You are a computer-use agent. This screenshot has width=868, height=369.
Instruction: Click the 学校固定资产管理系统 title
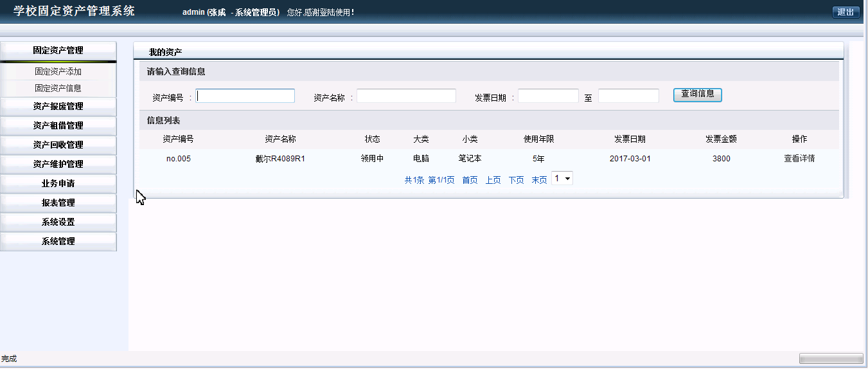(x=74, y=11)
